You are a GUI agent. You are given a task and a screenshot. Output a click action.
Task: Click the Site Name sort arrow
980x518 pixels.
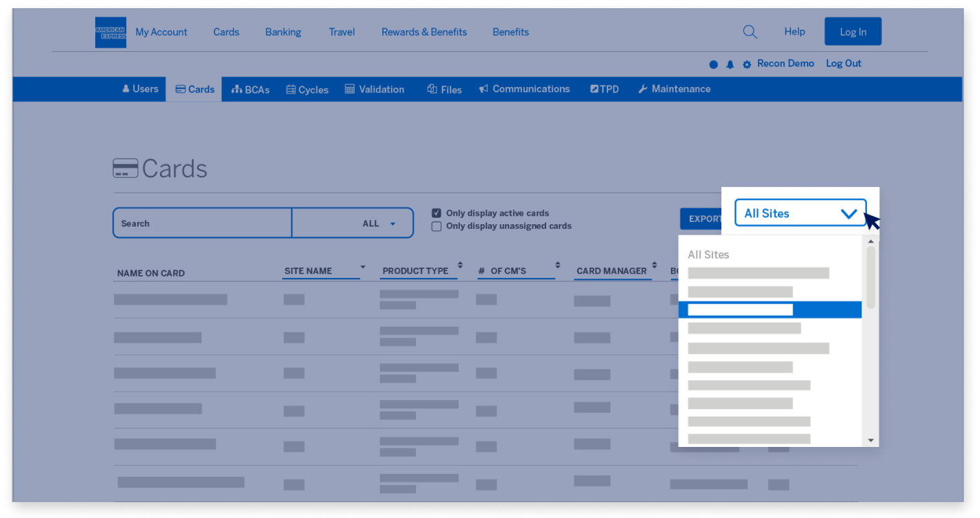(x=362, y=266)
